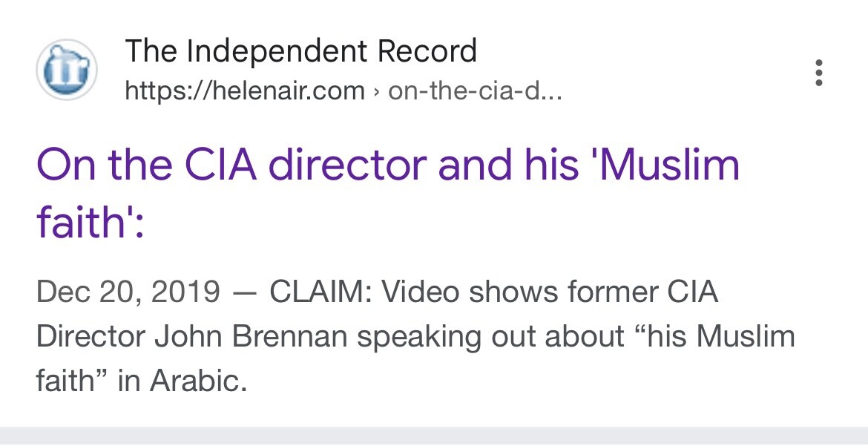Open the three-dot more options menu
This screenshot has height=446, width=868.
819,73
